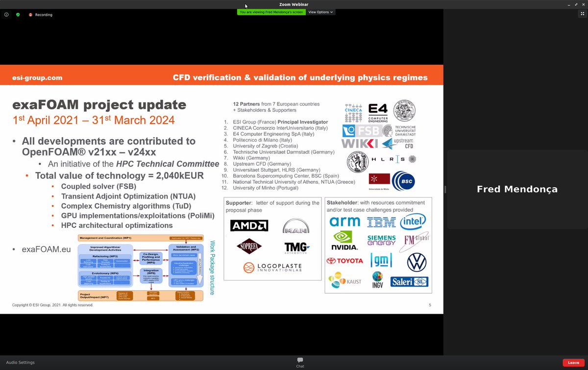This screenshot has height=370, width=588.
Task: Click 'ESI Group (France) Principal Investigator' line
Action: tap(281, 122)
